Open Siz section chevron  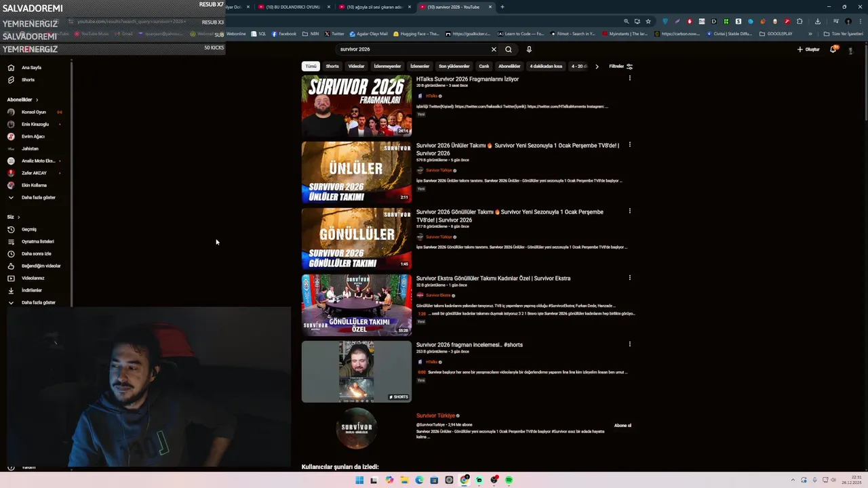pos(18,217)
